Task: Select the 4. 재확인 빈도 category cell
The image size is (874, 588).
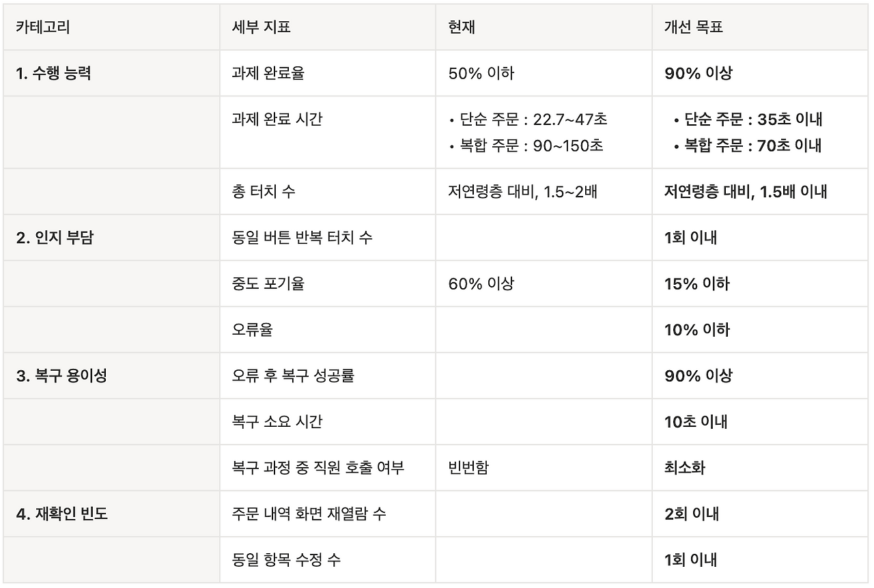Action: click(x=111, y=514)
